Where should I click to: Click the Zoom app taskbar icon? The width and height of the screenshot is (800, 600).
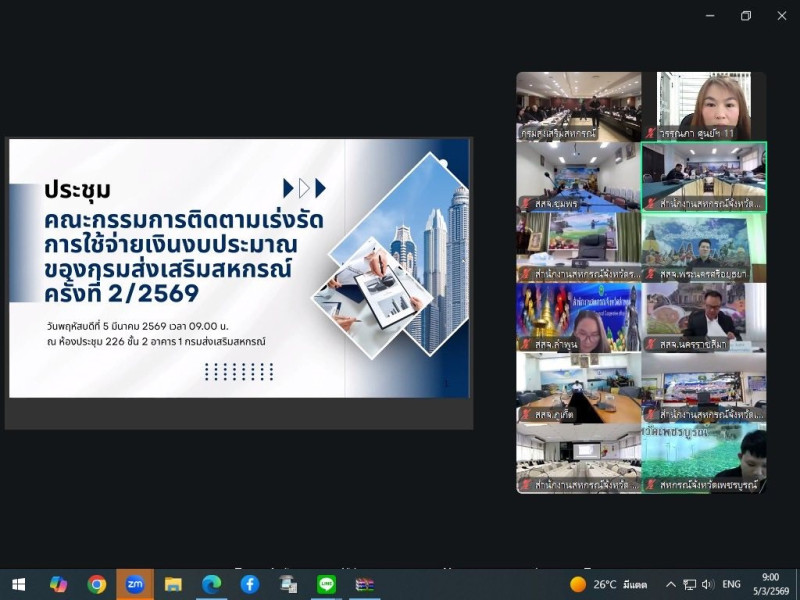point(134,584)
